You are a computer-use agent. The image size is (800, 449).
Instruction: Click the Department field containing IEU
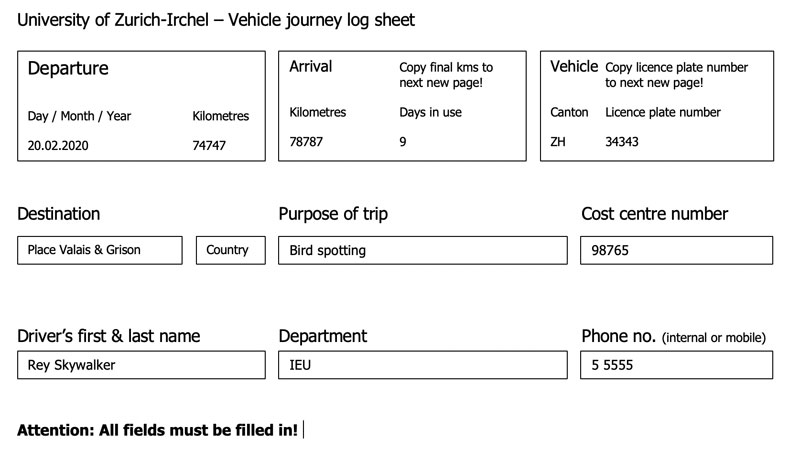click(x=422, y=365)
